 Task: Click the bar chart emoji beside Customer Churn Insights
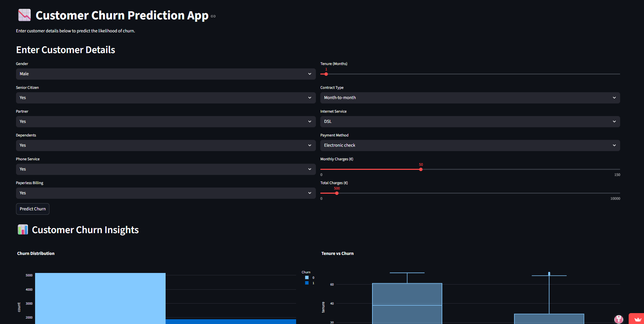click(x=23, y=230)
